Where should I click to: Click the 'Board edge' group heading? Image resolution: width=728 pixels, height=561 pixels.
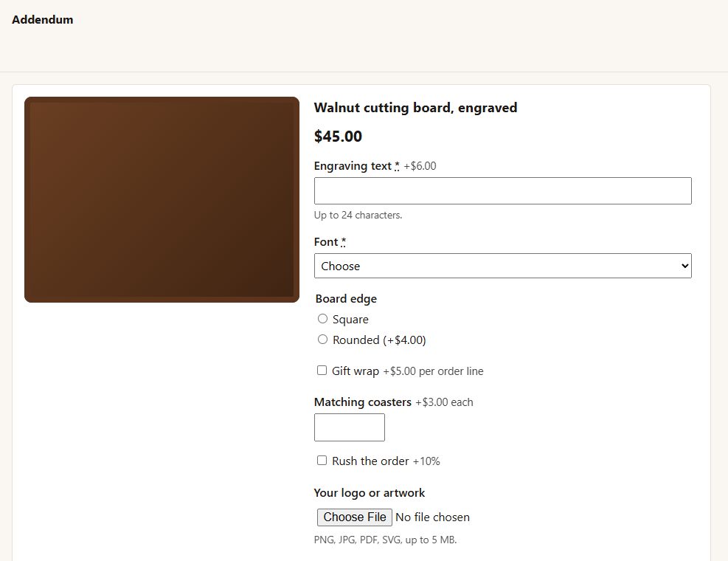click(347, 299)
